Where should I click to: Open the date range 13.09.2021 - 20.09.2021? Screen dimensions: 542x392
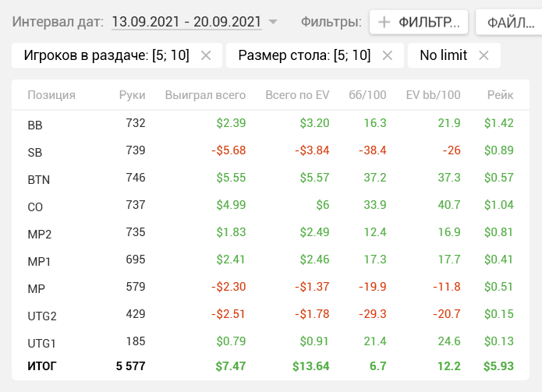(186, 23)
